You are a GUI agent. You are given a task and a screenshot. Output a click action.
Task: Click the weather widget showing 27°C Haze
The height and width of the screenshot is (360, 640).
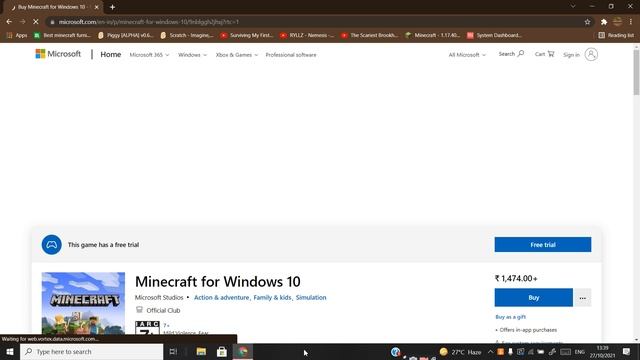pyautogui.click(x=460, y=351)
